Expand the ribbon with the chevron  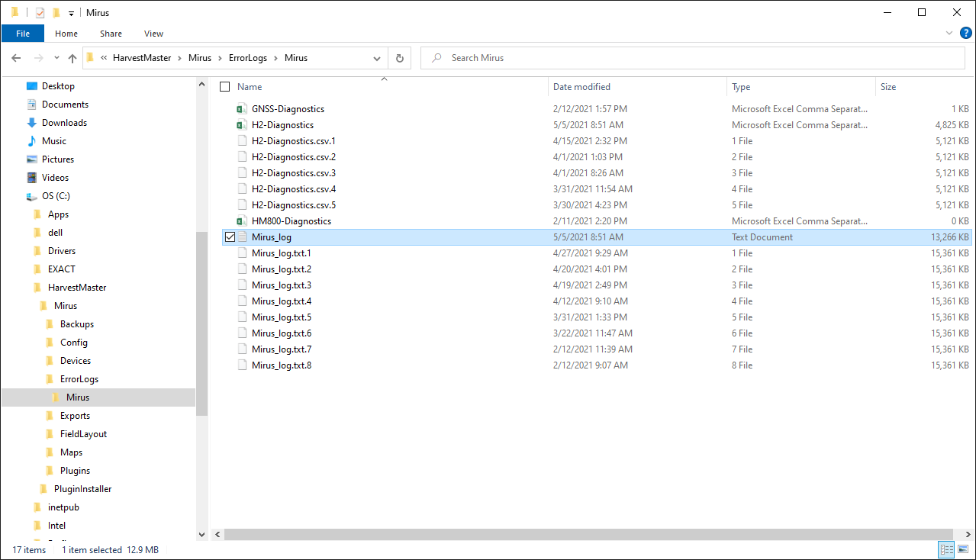[x=949, y=33]
